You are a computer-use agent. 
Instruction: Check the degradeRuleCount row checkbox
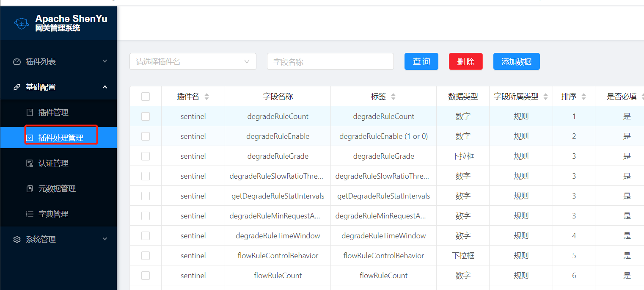(x=146, y=116)
